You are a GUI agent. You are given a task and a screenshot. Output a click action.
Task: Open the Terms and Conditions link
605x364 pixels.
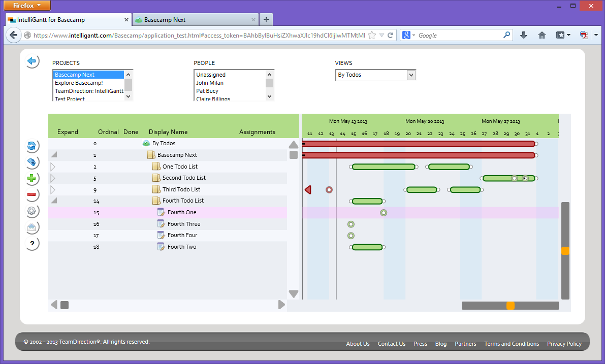[512, 344]
